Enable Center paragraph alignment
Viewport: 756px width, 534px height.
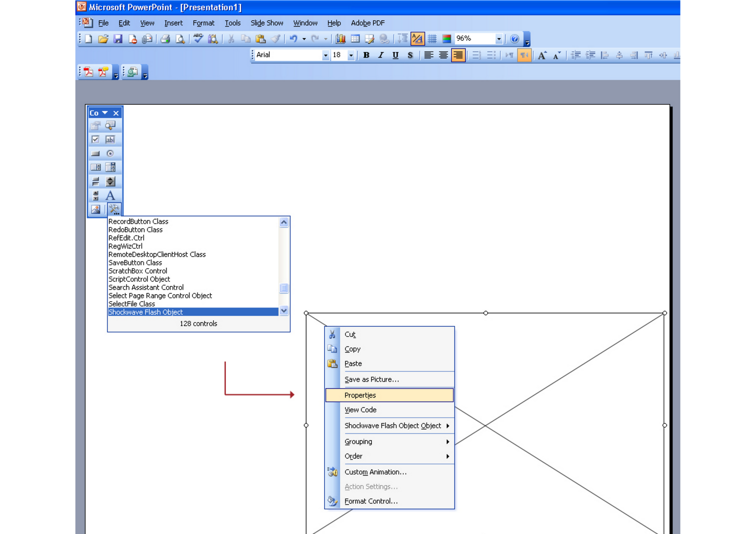click(x=443, y=55)
